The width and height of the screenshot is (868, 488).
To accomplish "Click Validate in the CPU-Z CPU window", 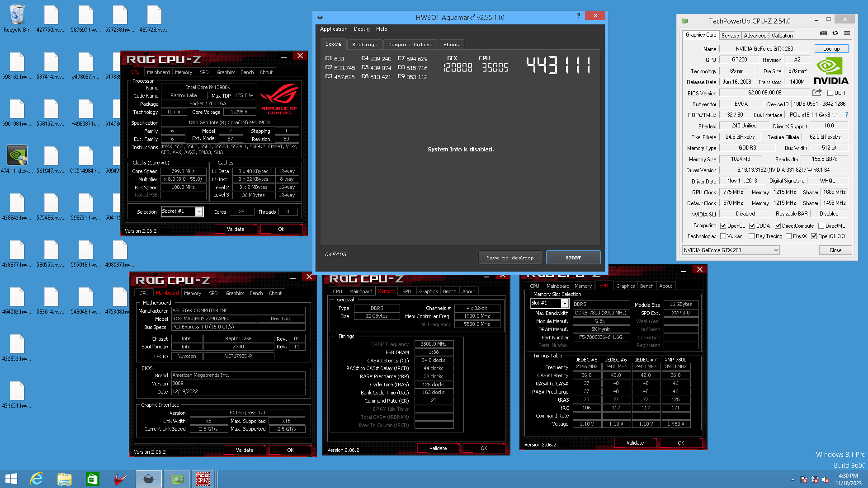I will tap(236, 229).
